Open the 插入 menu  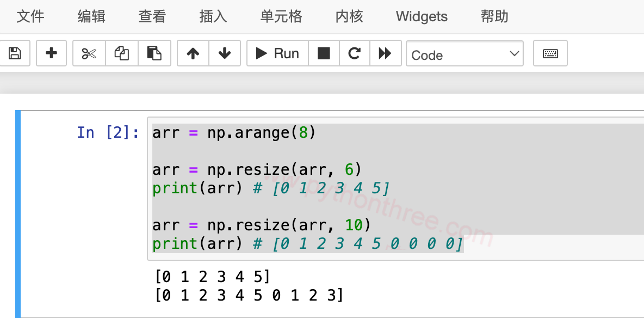tap(213, 17)
